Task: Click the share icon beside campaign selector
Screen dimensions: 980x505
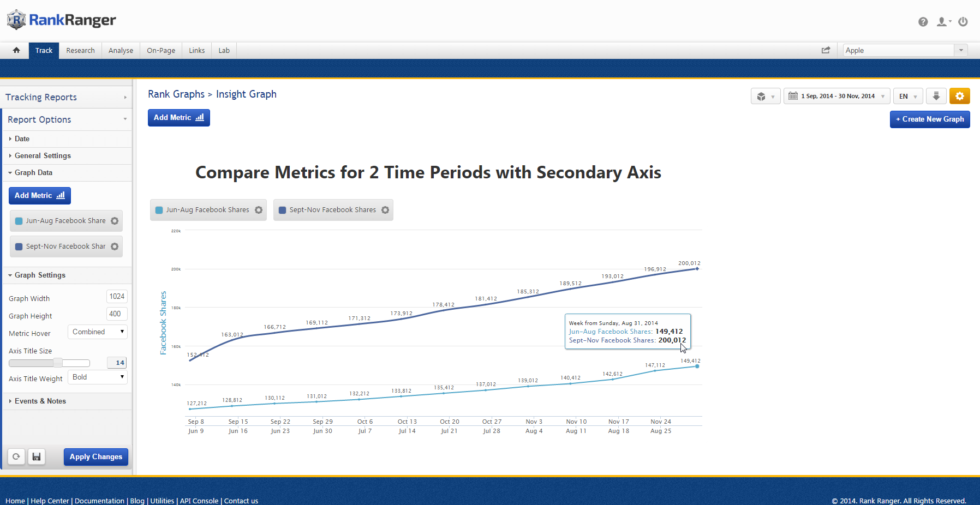Action: (x=826, y=50)
